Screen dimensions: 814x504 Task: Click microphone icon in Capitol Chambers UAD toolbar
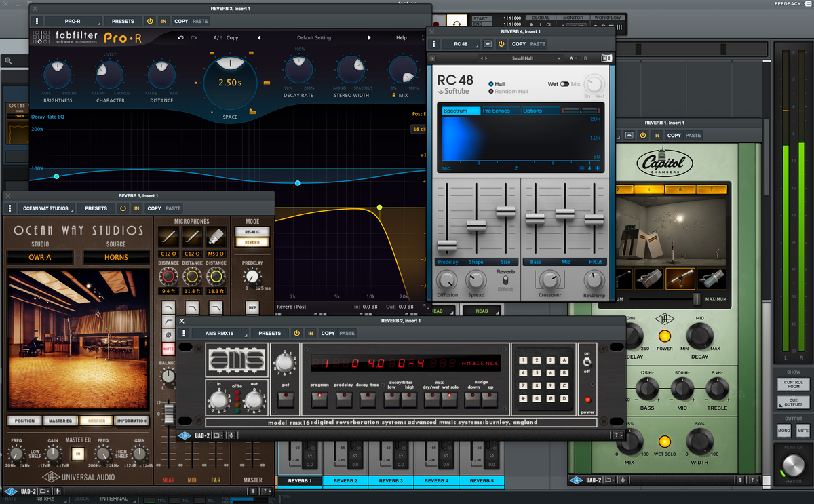click(623, 480)
